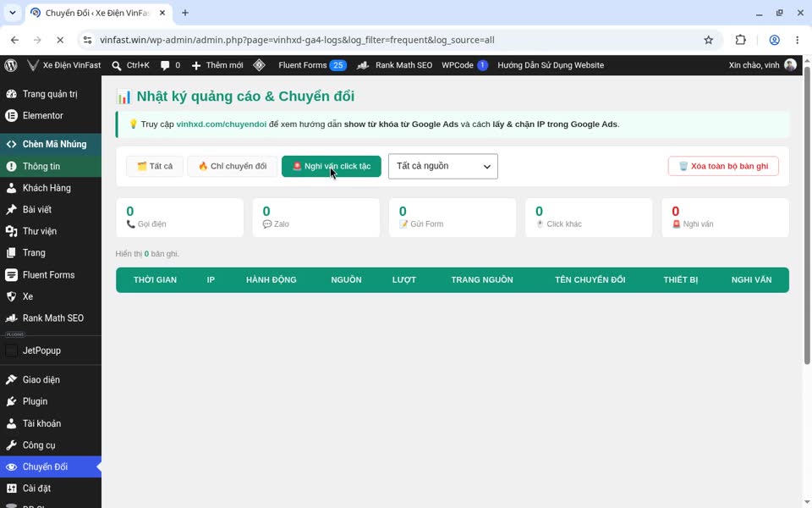This screenshot has width=812, height=508.
Task: Click Giao diện brush icon
Action: tap(11, 380)
